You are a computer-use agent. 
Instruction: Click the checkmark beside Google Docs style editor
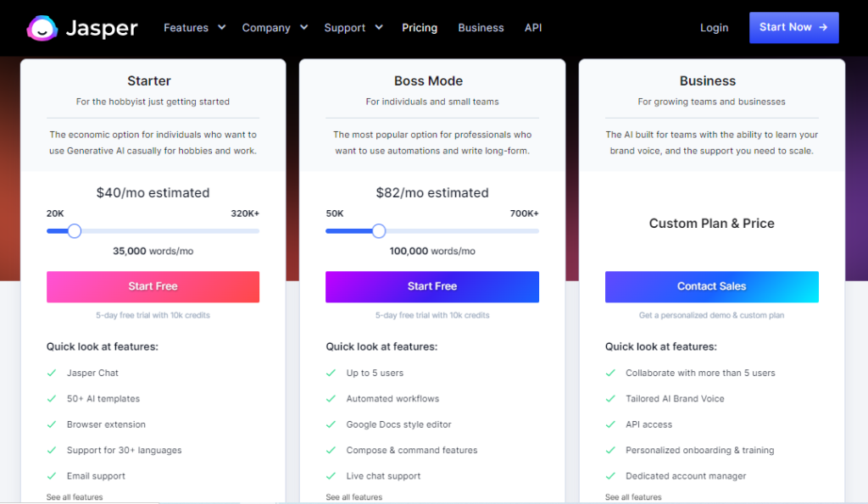click(x=331, y=424)
